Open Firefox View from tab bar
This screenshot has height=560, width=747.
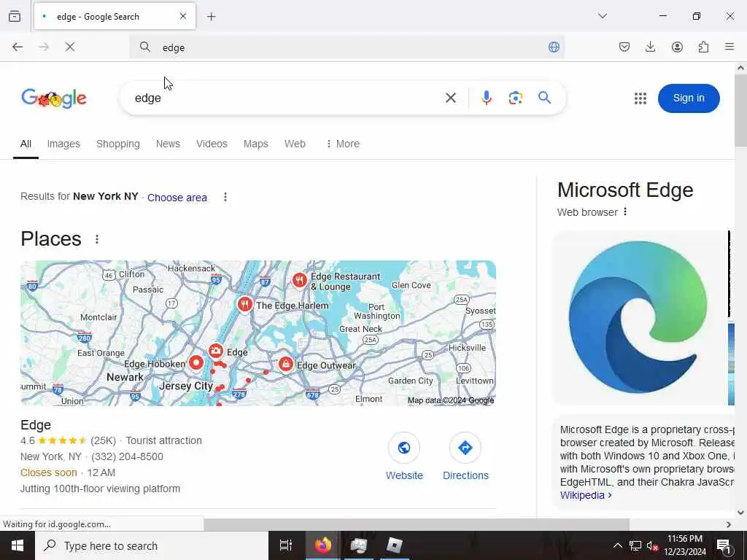pos(15,16)
